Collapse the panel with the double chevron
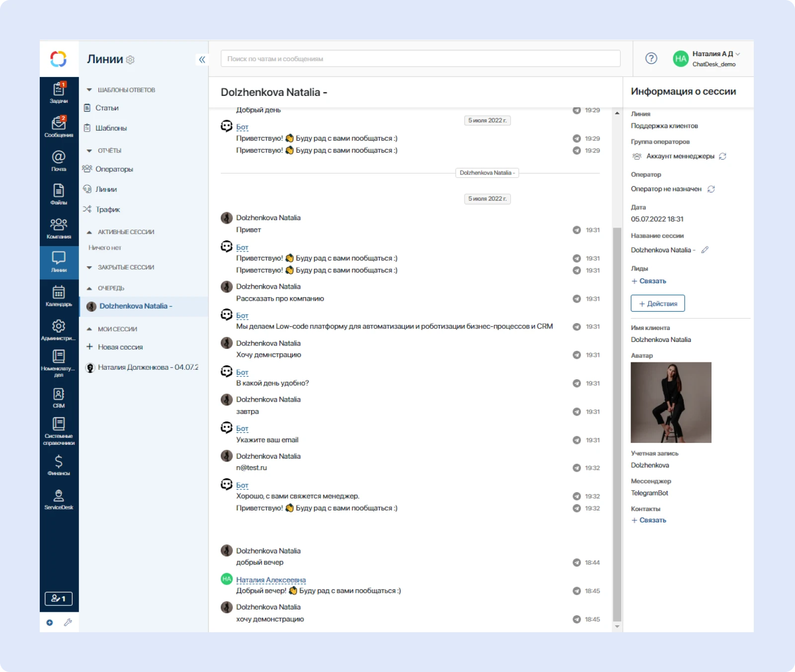Viewport: 795px width, 672px height. pyautogui.click(x=201, y=59)
